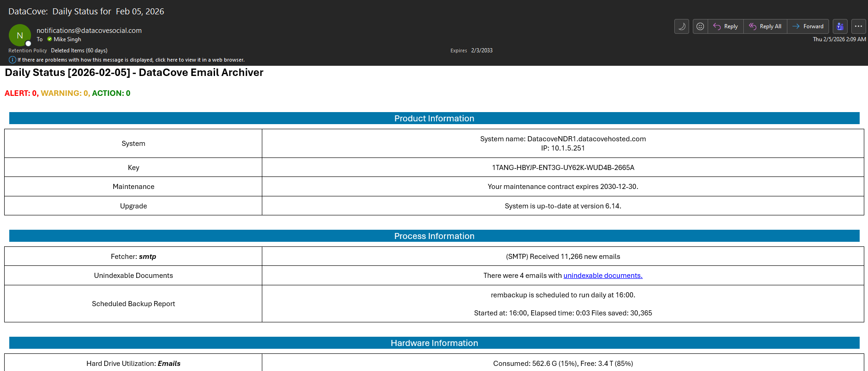Click Process Information section header

[x=434, y=236]
